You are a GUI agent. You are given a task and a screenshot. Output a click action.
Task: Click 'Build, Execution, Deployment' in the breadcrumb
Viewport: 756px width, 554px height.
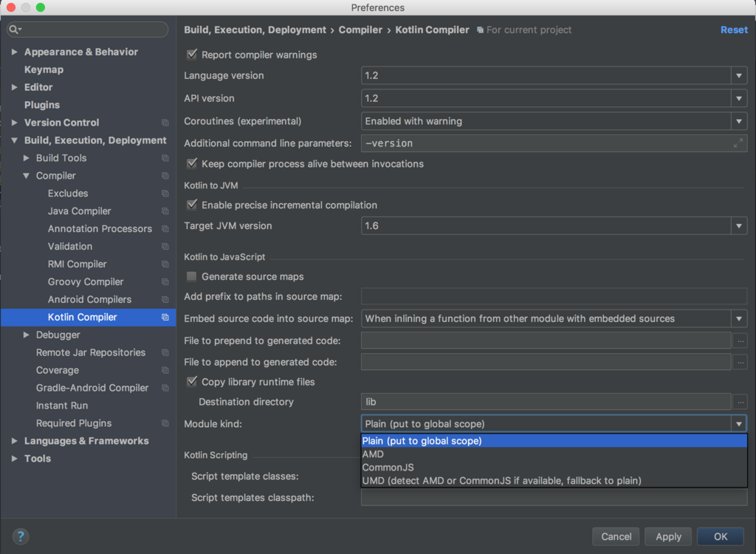pyautogui.click(x=255, y=30)
